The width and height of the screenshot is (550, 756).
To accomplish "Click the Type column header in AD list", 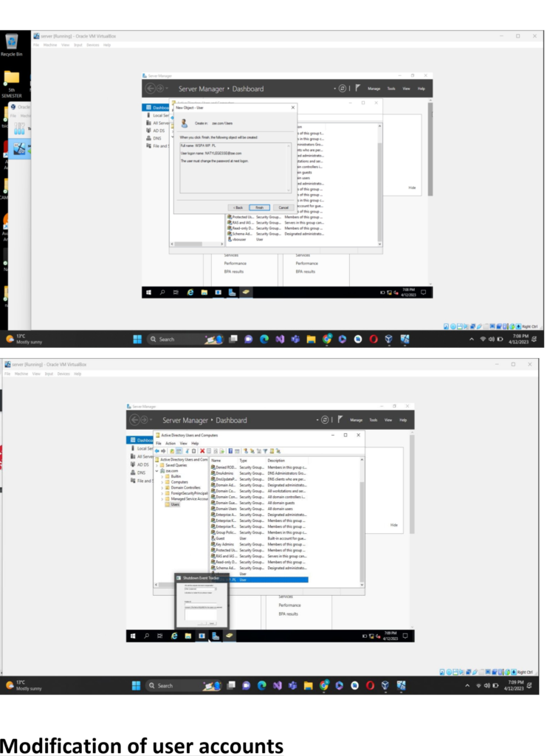I will (x=252, y=461).
